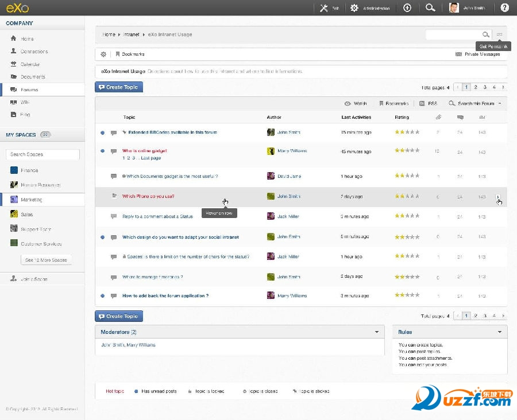Sort by the views chart column
This screenshot has width=517, height=420.
coord(482,117)
